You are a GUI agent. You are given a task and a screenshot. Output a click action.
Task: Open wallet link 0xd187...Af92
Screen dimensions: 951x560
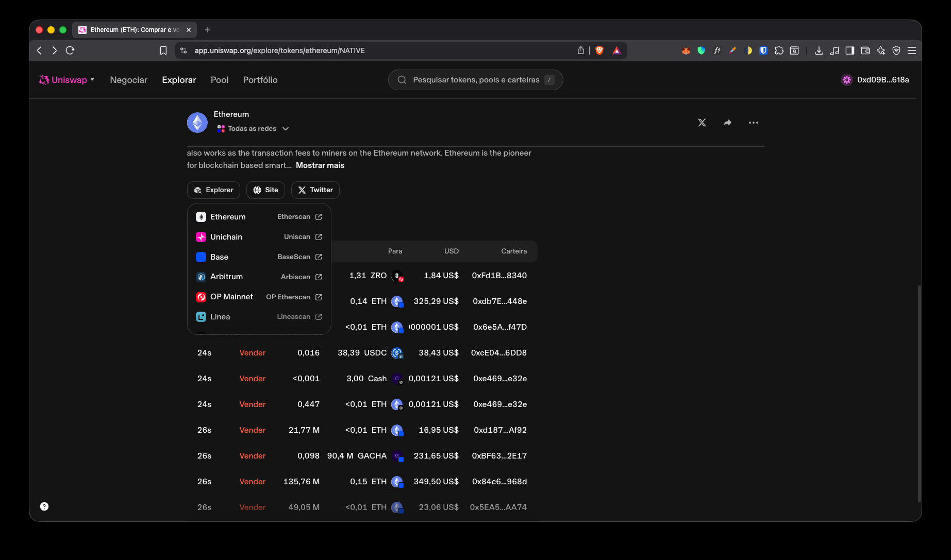(500, 430)
